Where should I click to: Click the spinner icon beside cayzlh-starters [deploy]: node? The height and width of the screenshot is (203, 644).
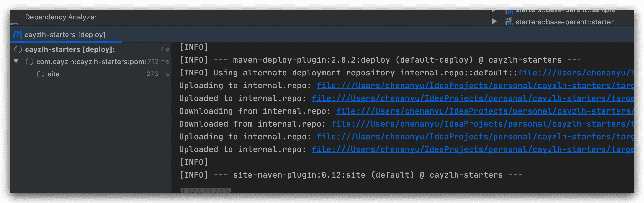[18, 50]
